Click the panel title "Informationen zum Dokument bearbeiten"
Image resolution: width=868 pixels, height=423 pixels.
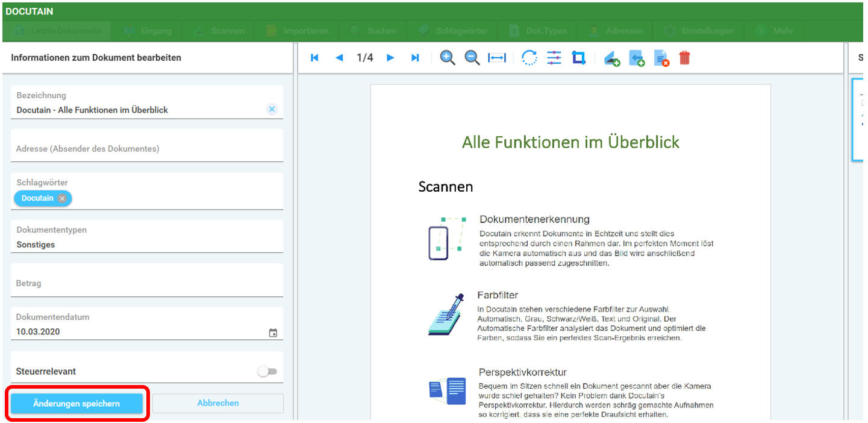tap(96, 58)
